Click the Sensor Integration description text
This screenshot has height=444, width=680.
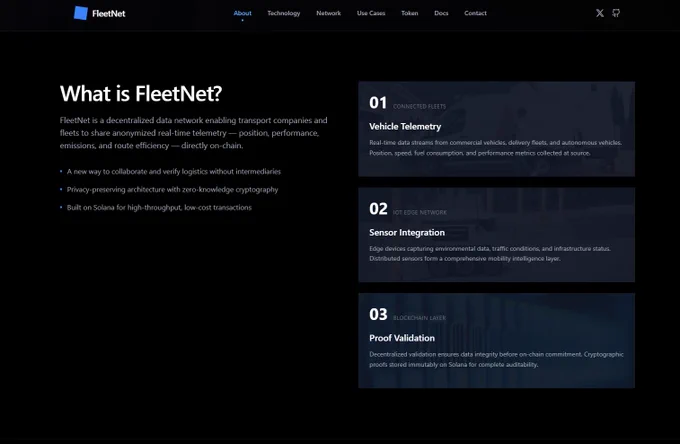490,254
